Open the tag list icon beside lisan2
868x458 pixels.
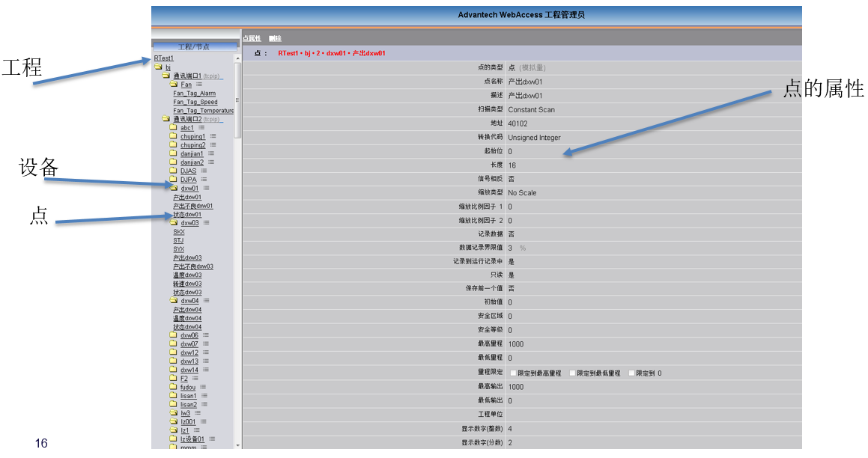(204, 404)
